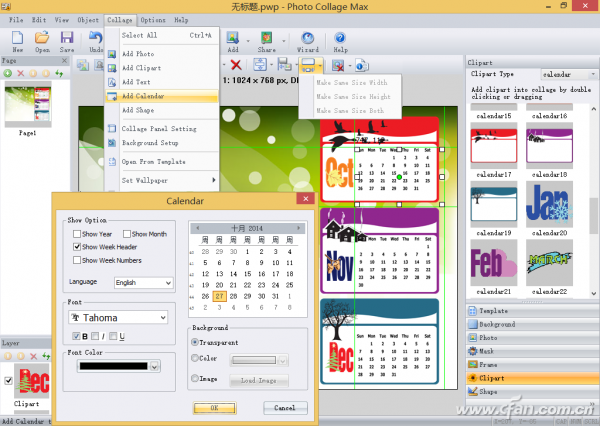600x426 pixels.
Task: Enable Show Week Numbers checkbox
Action: (77, 260)
